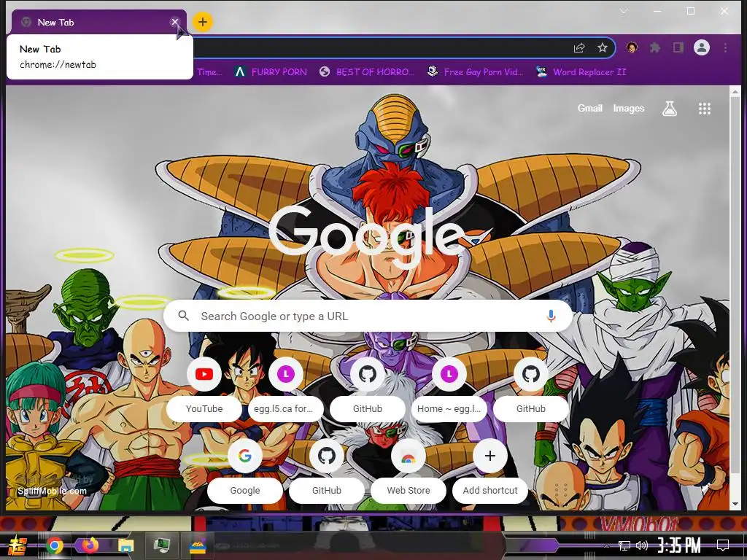This screenshot has width=747, height=560.
Task: Open the pinned avatar extension icon
Action: click(632, 47)
